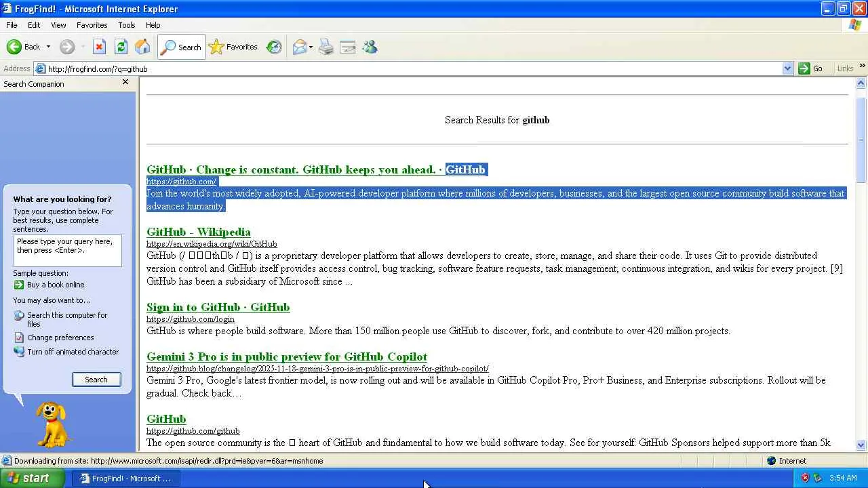Image resolution: width=868 pixels, height=488 pixels.
Task: Click the 3:54 AM taskbar clock
Action: click(843, 478)
